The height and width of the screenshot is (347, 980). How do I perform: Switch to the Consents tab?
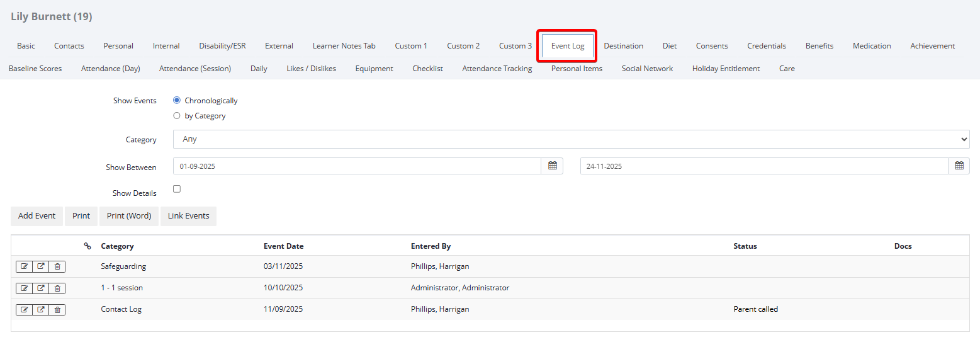712,46
